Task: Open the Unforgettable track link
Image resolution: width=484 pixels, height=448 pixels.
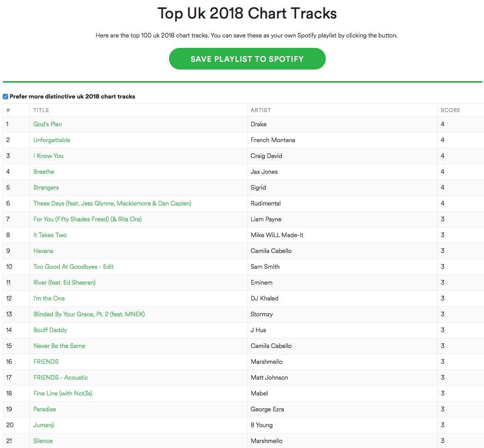Action: [x=52, y=140]
